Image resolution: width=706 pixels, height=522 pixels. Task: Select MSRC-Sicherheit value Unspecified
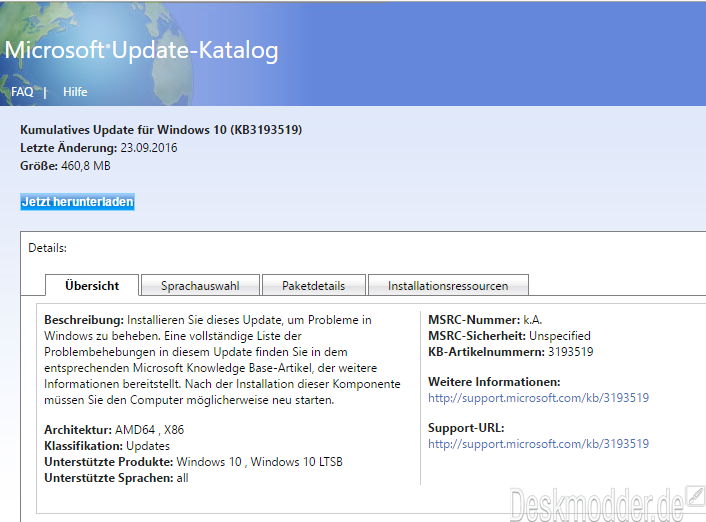pos(560,336)
